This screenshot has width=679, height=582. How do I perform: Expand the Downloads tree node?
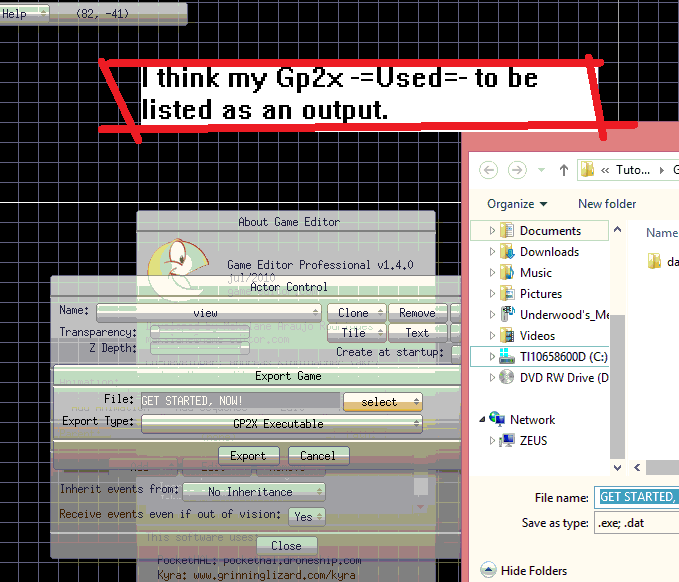[x=492, y=251]
